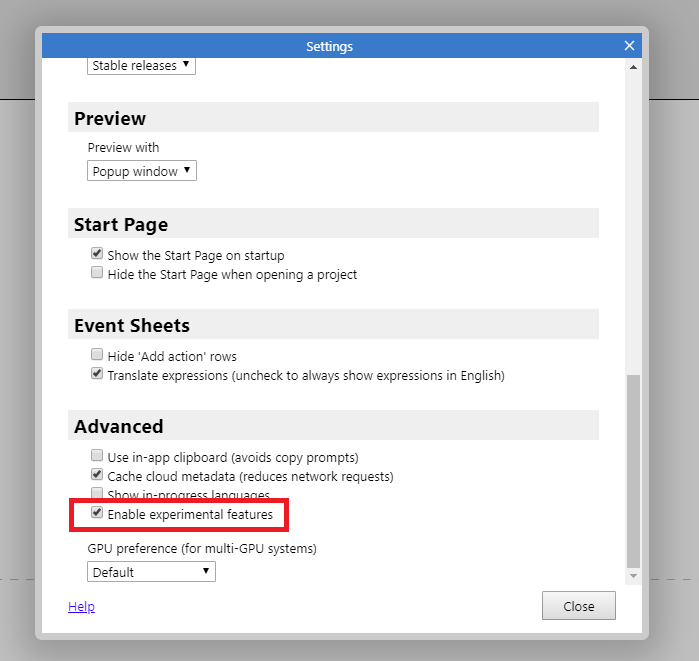699x661 pixels.
Task: Open the Help link
Action: pos(81,606)
